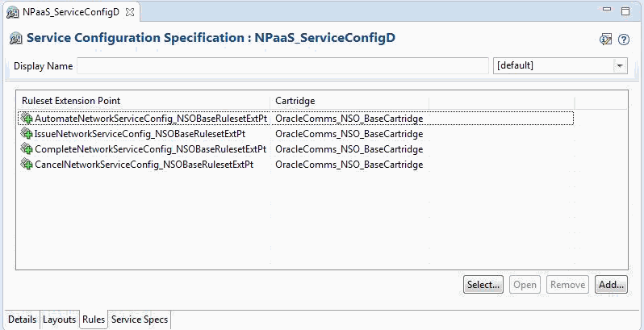Click the Add... button
This screenshot has width=644, height=330.
[x=610, y=284]
